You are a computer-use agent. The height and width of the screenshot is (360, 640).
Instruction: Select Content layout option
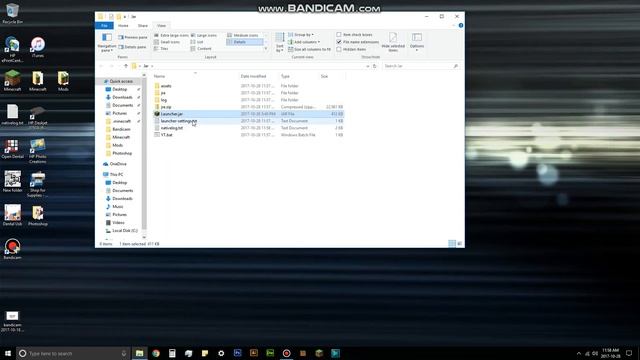click(x=201, y=49)
